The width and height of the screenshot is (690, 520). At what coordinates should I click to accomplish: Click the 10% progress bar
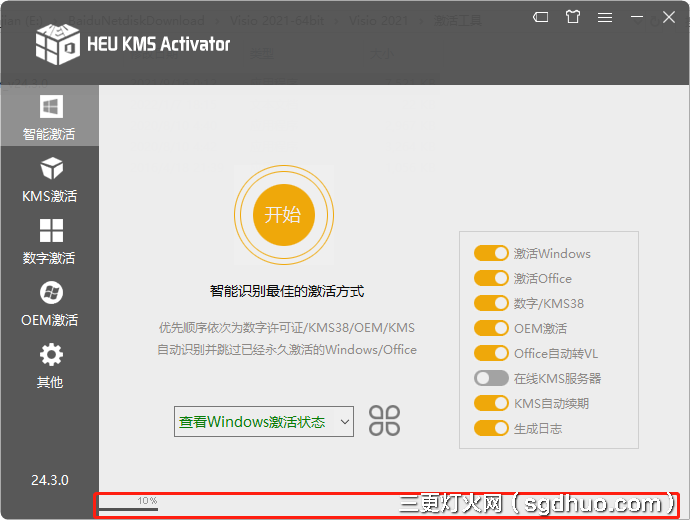coord(128,509)
